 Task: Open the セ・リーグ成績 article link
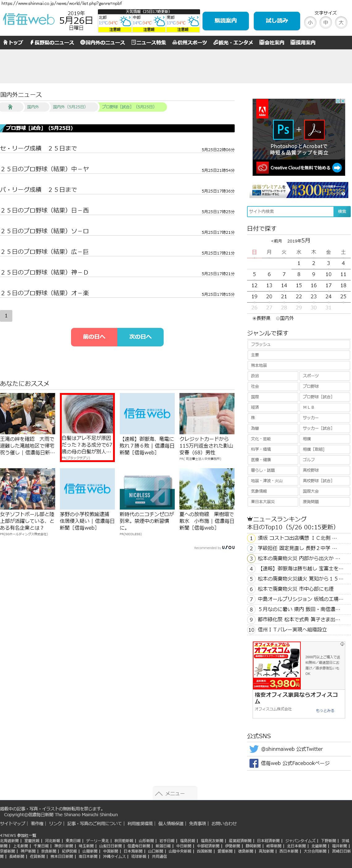(38, 148)
